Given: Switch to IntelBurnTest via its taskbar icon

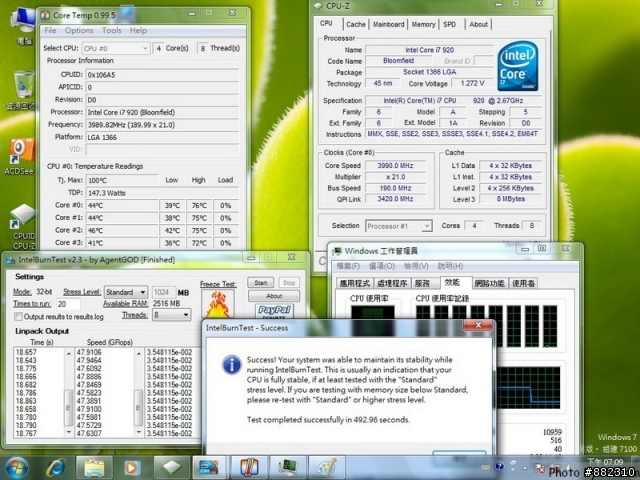Looking at the screenshot, I should [x=209, y=468].
